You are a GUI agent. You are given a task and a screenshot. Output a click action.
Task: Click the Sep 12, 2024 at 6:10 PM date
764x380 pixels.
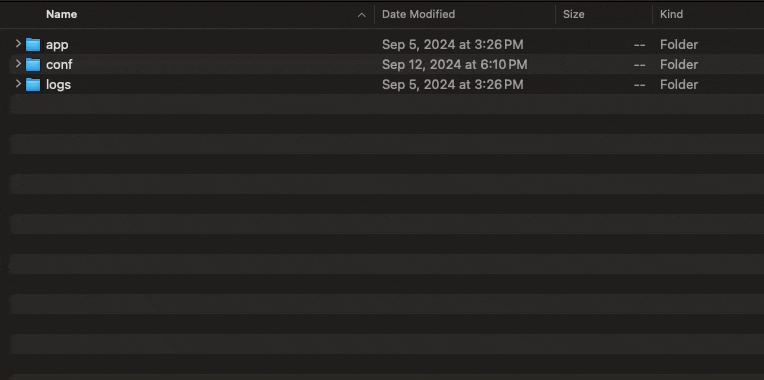pyautogui.click(x=454, y=64)
